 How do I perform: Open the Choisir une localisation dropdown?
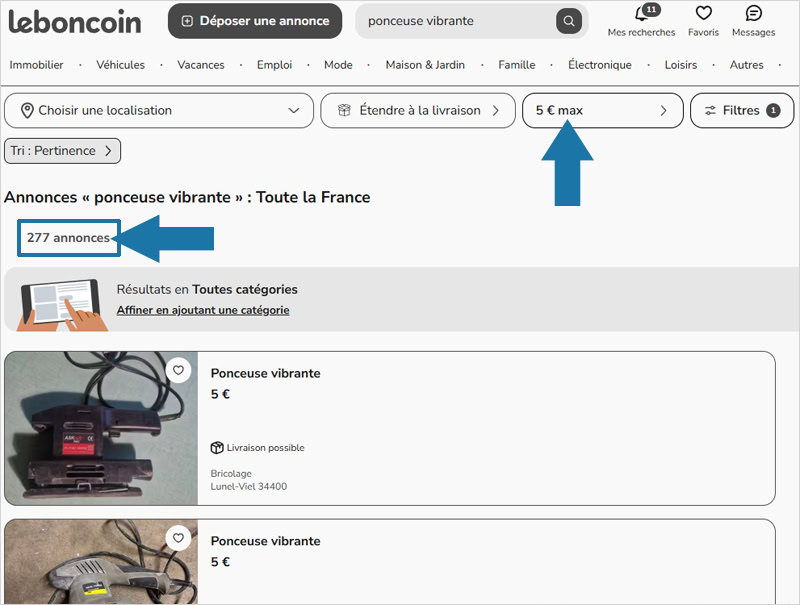[159, 110]
